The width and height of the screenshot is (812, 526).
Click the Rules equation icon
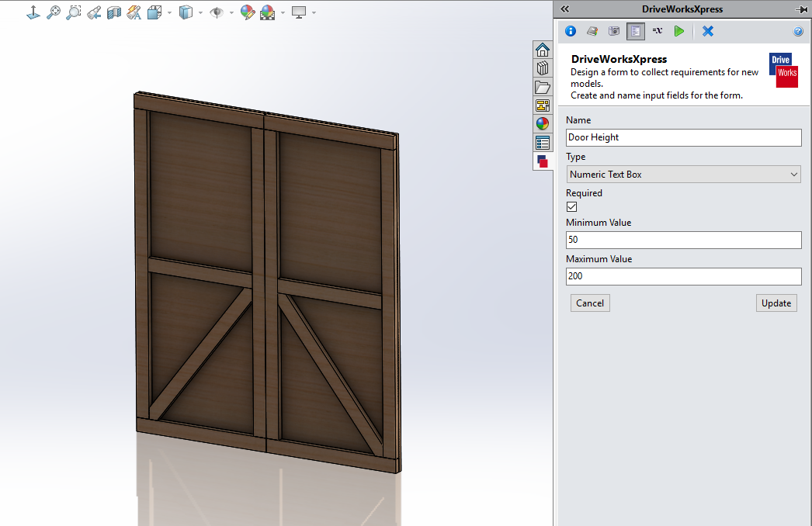(x=658, y=31)
